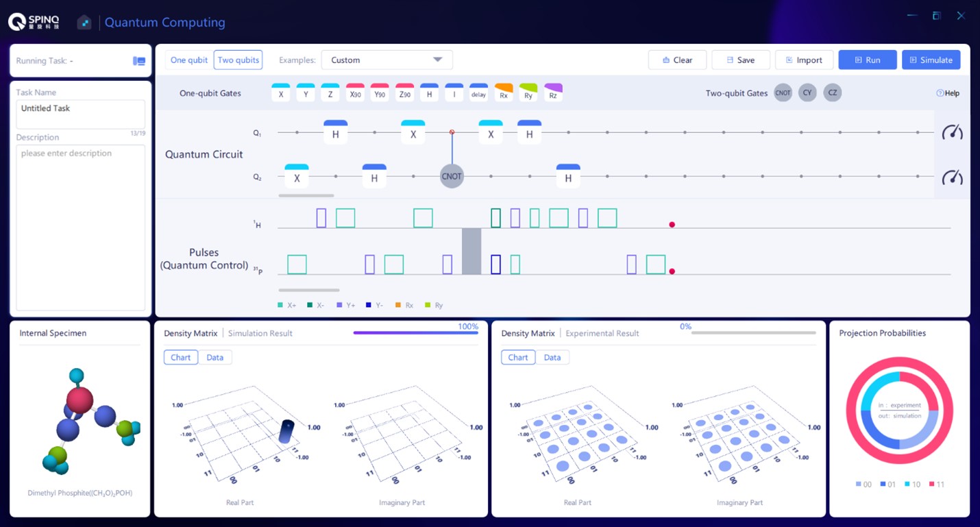The image size is (980, 527).
Task: Open Data tab of Simulation Result
Action: click(215, 358)
